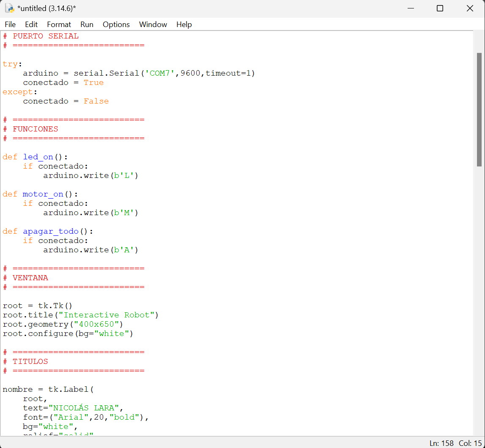Open the Window menu

153,25
